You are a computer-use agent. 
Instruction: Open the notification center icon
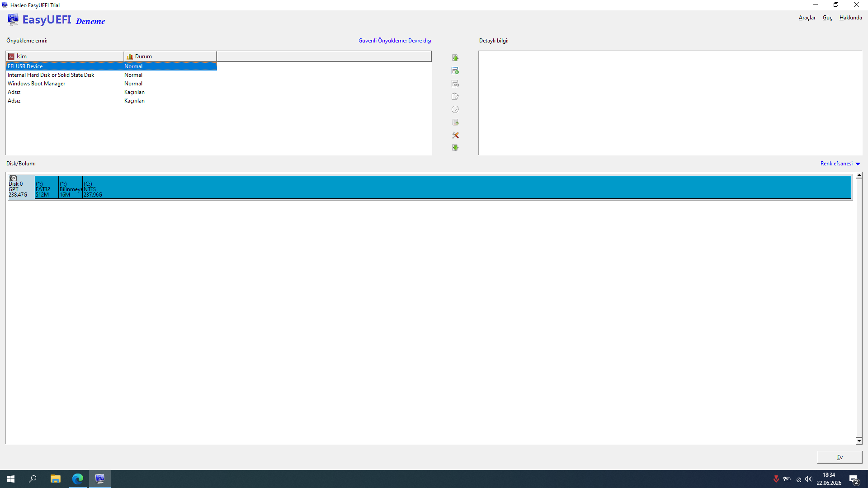(x=854, y=479)
